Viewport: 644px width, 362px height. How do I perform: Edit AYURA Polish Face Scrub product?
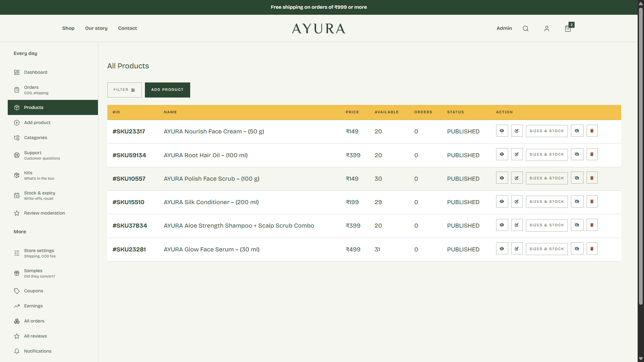[517, 178]
